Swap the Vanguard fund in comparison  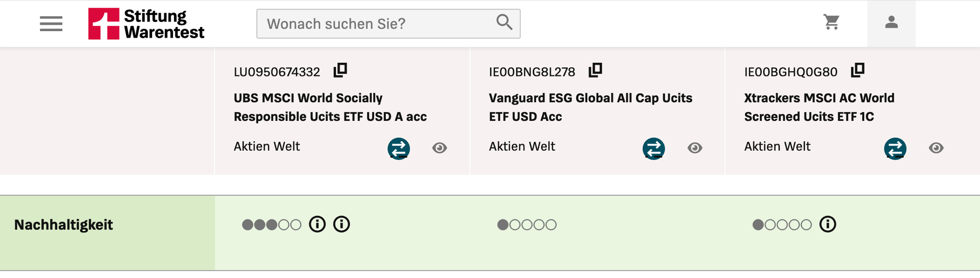[654, 148]
